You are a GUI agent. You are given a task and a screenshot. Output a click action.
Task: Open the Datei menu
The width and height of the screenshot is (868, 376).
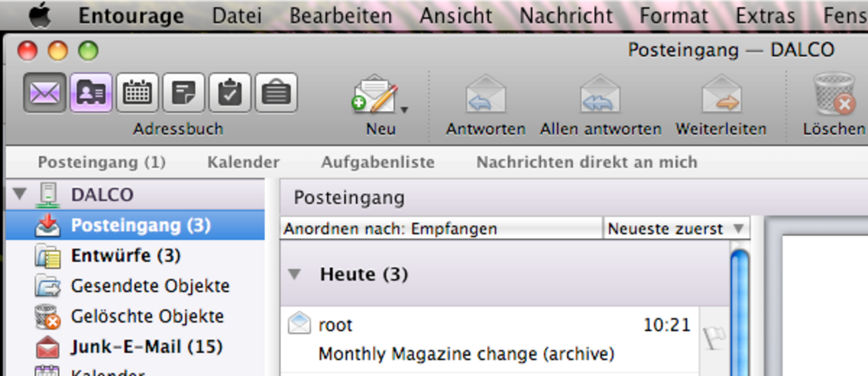pyautogui.click(x=237, y=15)
